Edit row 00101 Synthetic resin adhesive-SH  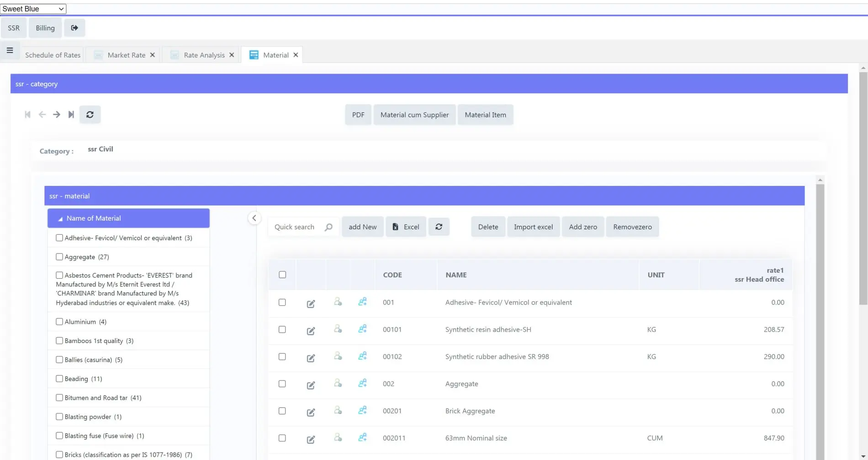[311, 331]
